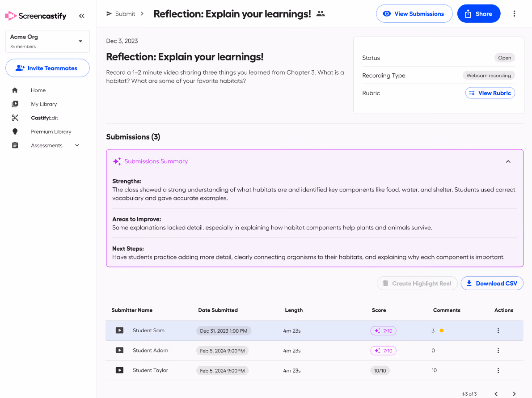Click View Rubric button

pyautogui.click(x=490, y=93)
